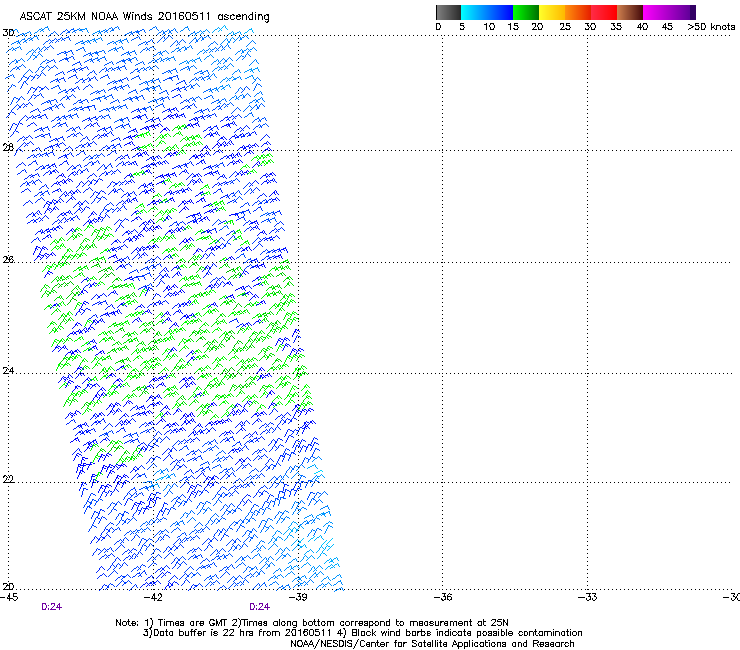Click the longitude label -45

[9, 597]
